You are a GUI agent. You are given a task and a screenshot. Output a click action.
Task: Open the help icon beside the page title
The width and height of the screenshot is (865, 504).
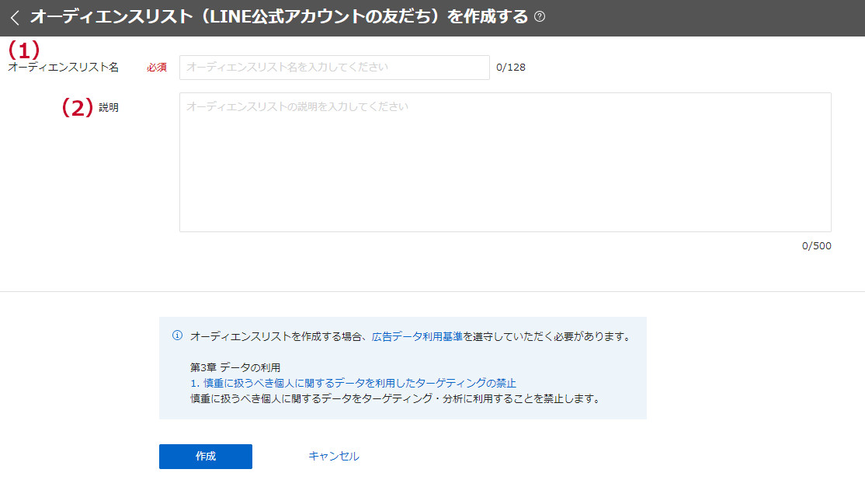point(540,17)
